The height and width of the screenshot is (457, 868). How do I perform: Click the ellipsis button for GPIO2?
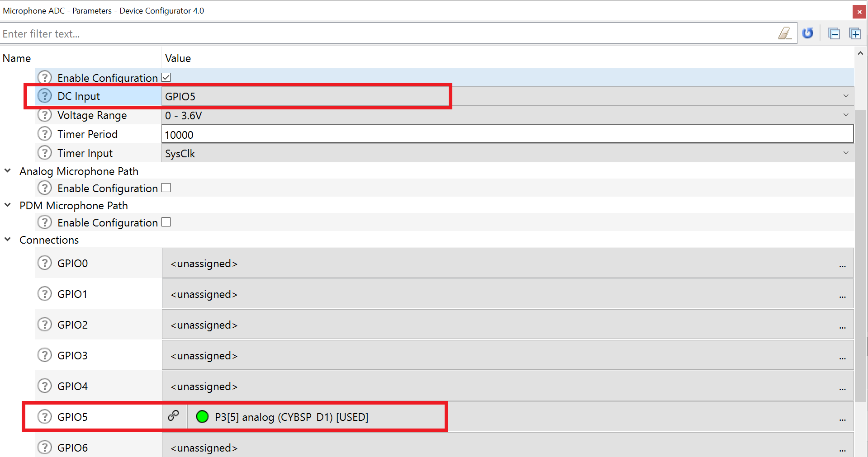(842, 328)
